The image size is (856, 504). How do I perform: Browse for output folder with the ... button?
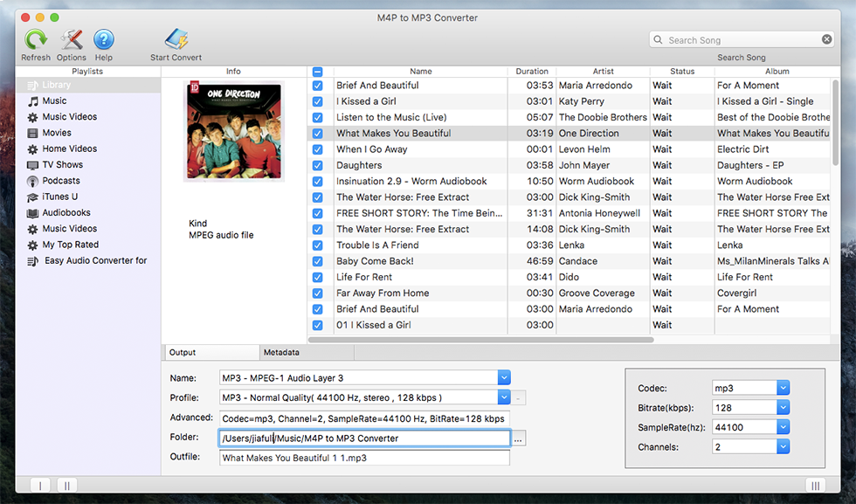tap(518, 438)
